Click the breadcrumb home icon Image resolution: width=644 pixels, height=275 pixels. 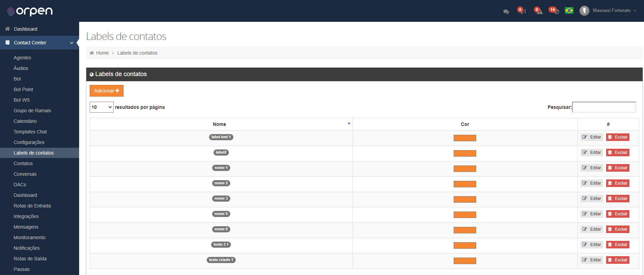click(x=91, y=53)
